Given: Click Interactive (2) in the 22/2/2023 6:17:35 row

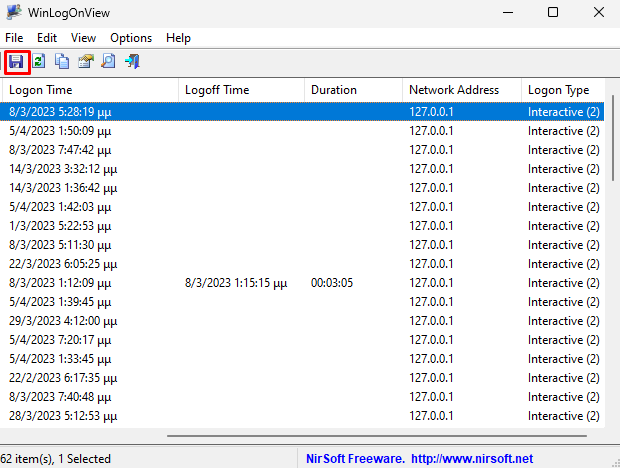Looking at the screenshot, I should [563, 378].
